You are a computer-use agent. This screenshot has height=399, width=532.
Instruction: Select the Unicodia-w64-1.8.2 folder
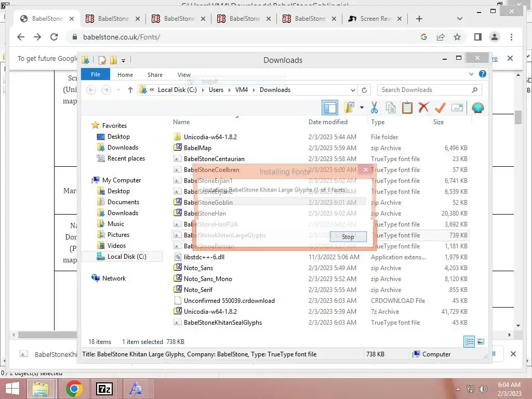pos(210,137)
